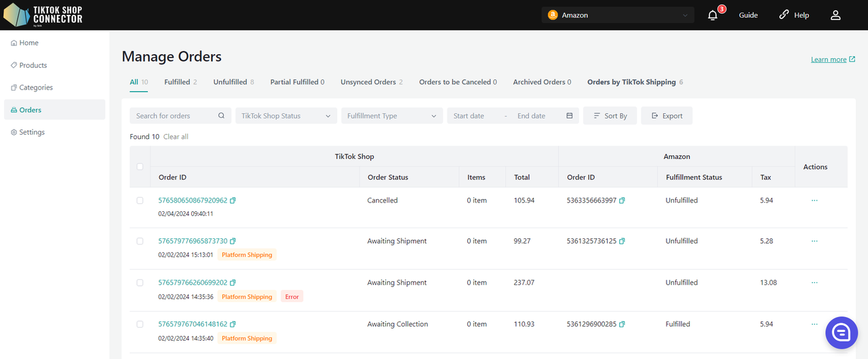Viewport: 868px width, 359px height.
Task: Select checkbox for order 576579767046148162
Action: 140,324
